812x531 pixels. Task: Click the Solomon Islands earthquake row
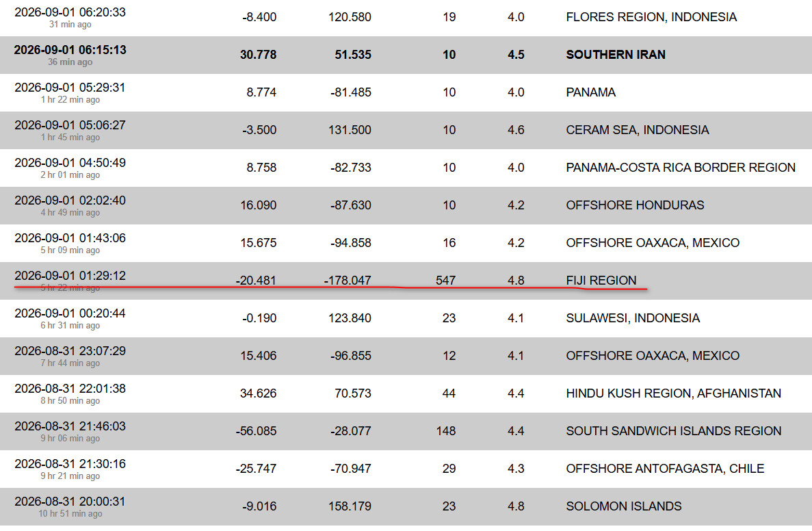pos(406,506)
